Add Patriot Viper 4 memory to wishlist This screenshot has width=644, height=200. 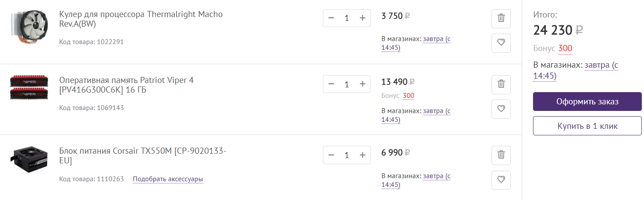coord(501,109)
